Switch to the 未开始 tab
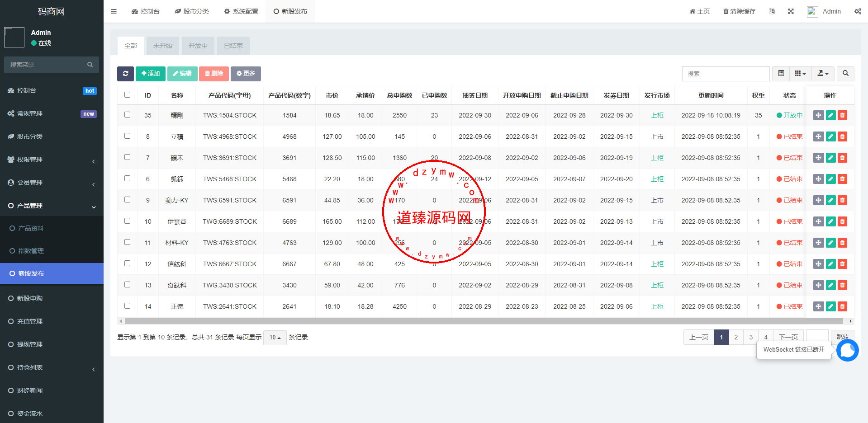 (x=163, y=46)
